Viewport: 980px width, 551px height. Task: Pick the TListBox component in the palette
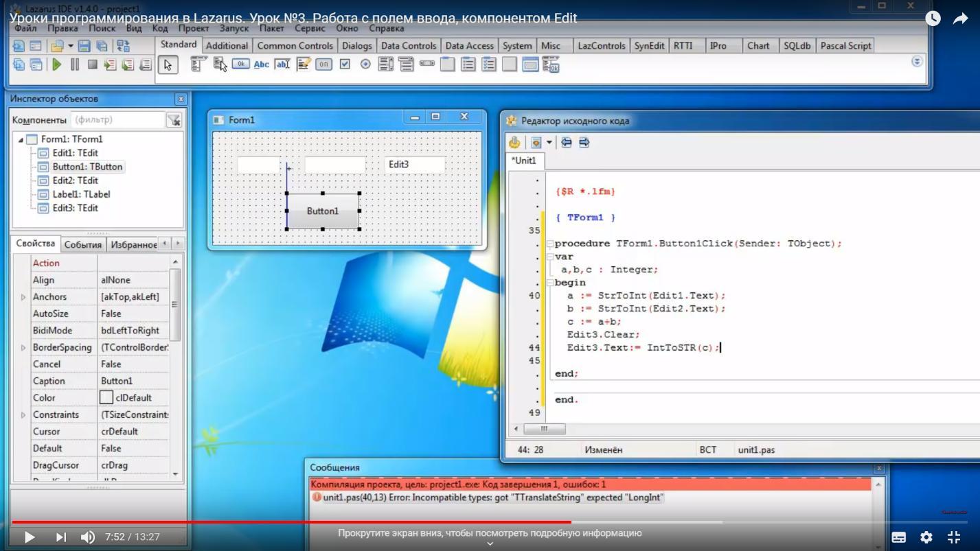click(385, 65)
